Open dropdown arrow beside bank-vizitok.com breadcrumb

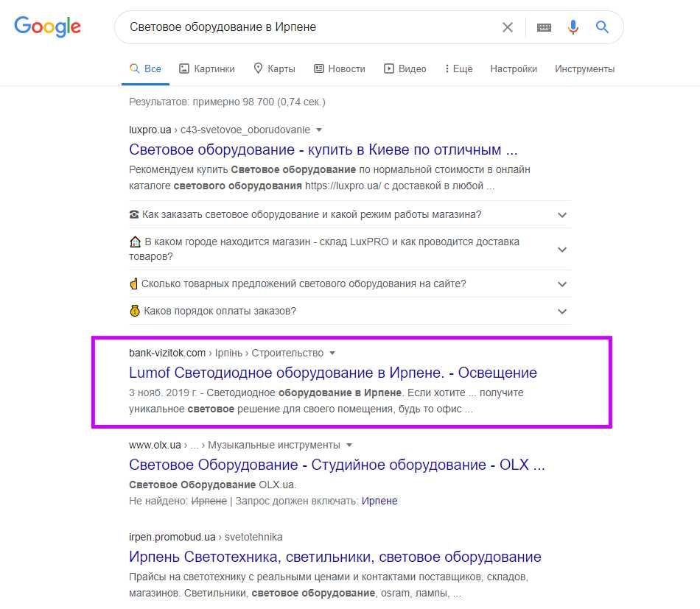tap(332, 353)
